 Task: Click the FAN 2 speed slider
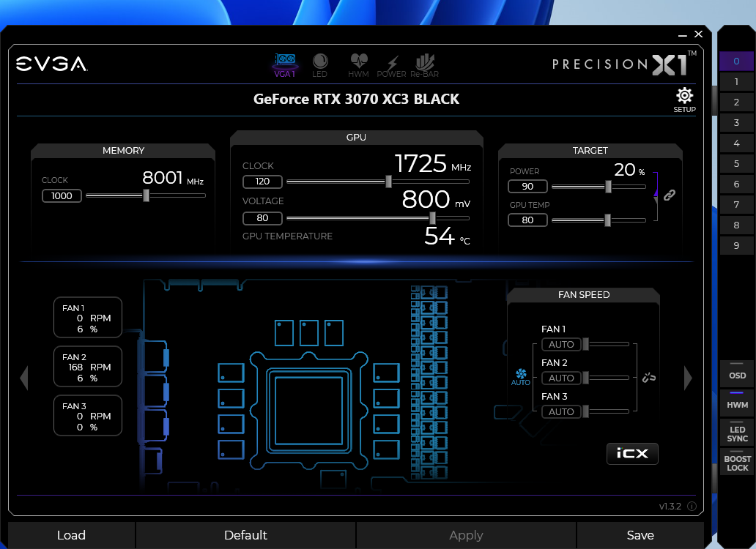point(606,378)
